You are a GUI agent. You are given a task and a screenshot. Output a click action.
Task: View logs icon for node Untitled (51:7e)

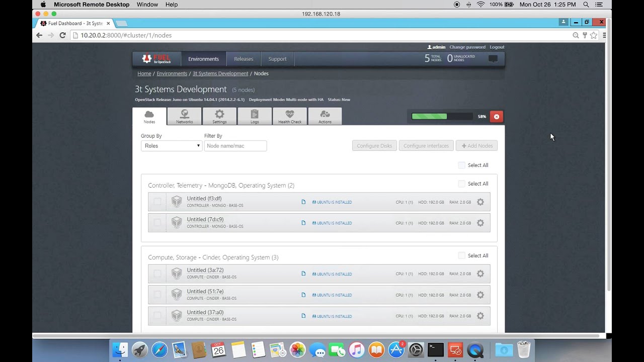point(303,295)
